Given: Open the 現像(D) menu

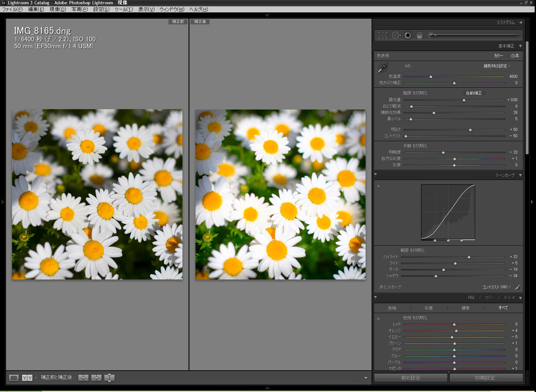Looking at the screenshot, I should pos(57,9).
